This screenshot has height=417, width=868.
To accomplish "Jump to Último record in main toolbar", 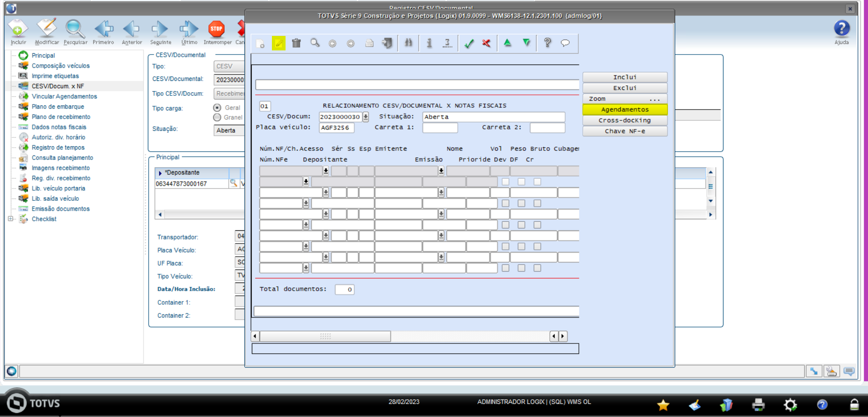I will [x=189, y=32].
